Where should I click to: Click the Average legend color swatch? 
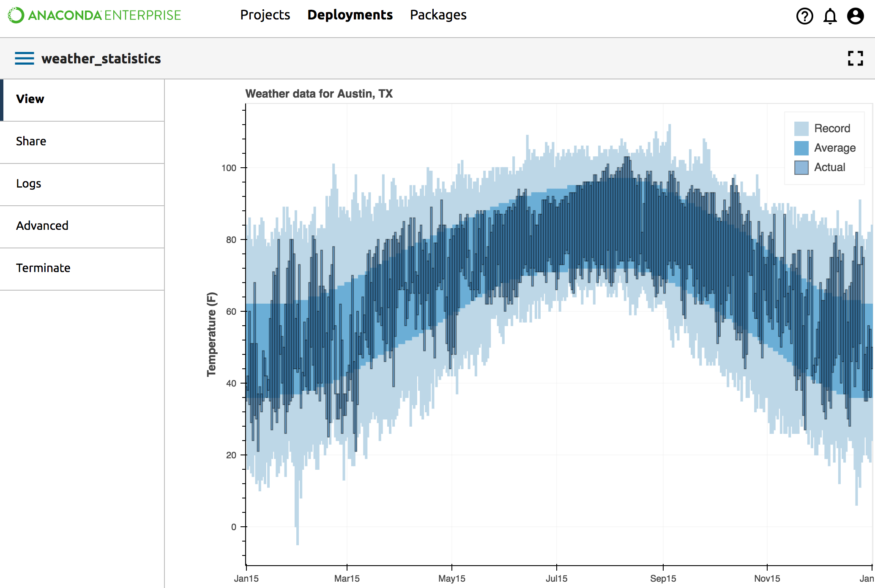click(x=801, y=148)
